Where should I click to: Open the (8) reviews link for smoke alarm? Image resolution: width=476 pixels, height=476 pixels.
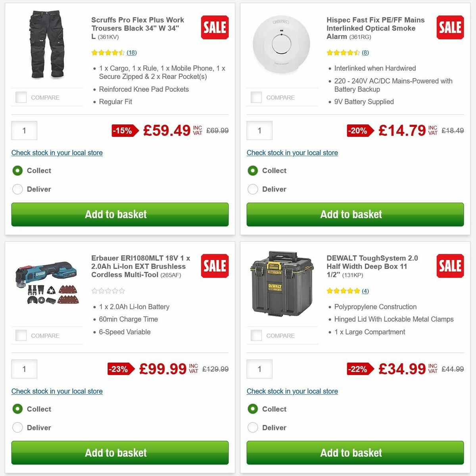tap(365, 52)
